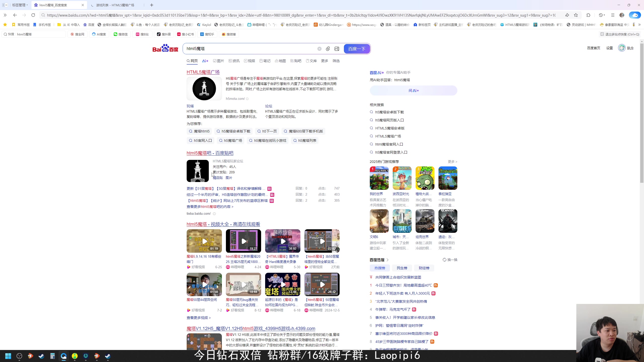644x362 pixels.
Task: Switch to the 贴吧 search tab
Action: click(x=296, y=61)
